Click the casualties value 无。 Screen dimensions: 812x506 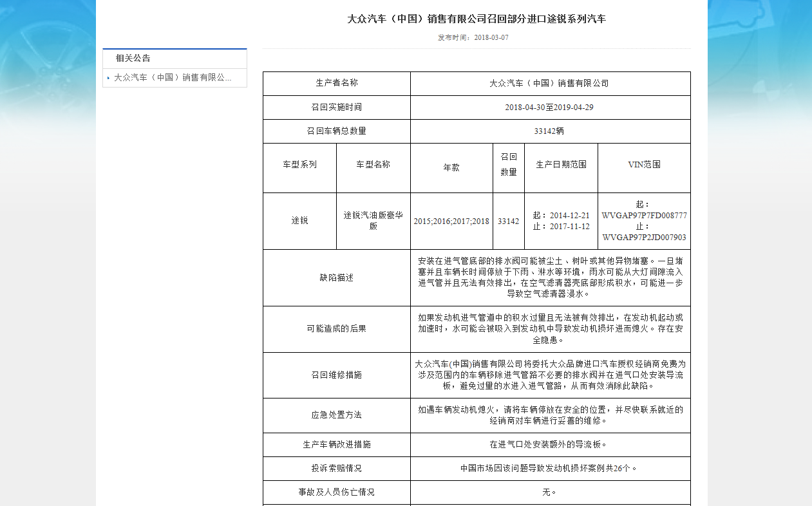(x=549, y=492)
